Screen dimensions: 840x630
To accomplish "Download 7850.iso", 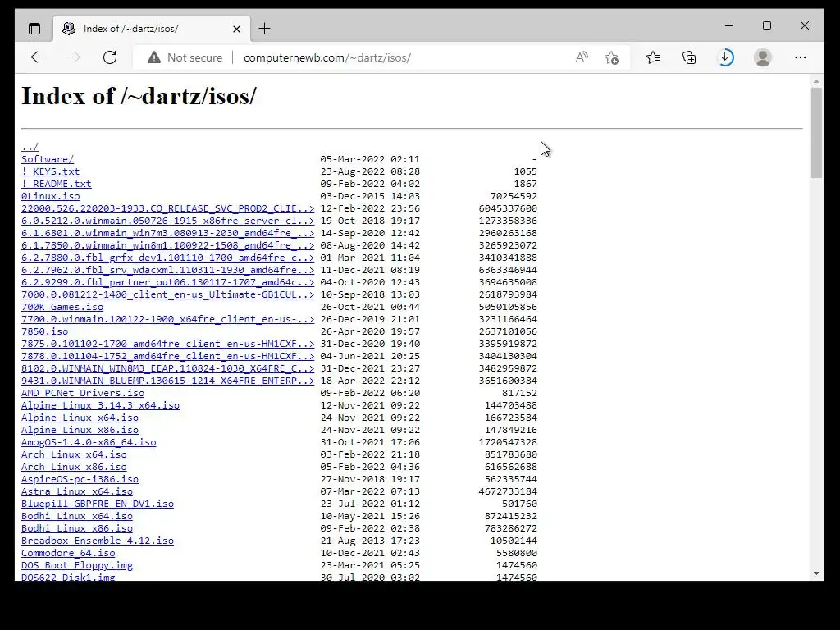I will point(44,331).
